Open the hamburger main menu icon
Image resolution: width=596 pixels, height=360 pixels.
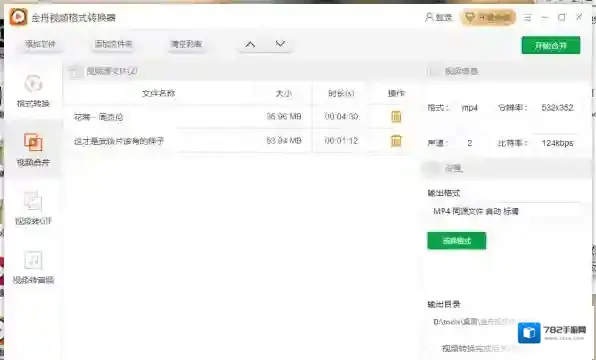click(x=528, y=17)
